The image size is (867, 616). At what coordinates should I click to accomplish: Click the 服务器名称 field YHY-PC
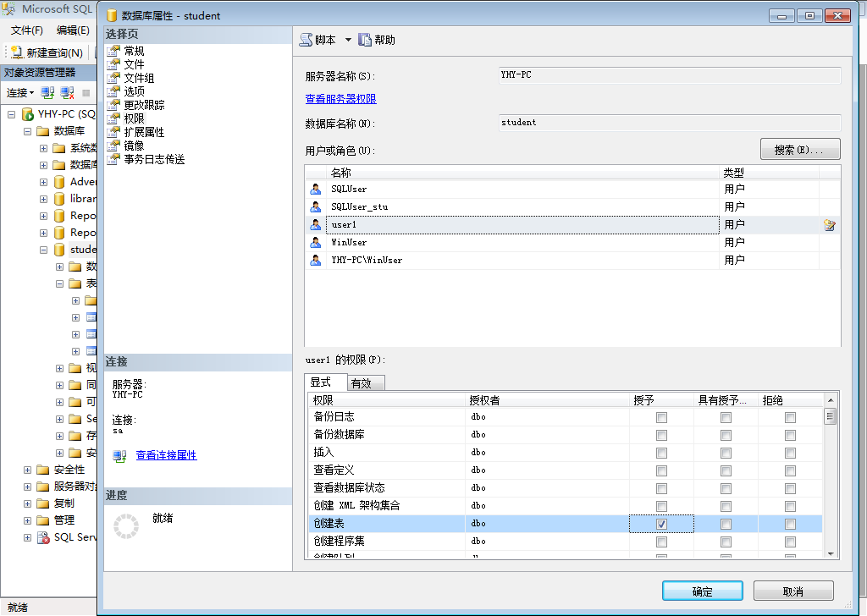point(670,75)
